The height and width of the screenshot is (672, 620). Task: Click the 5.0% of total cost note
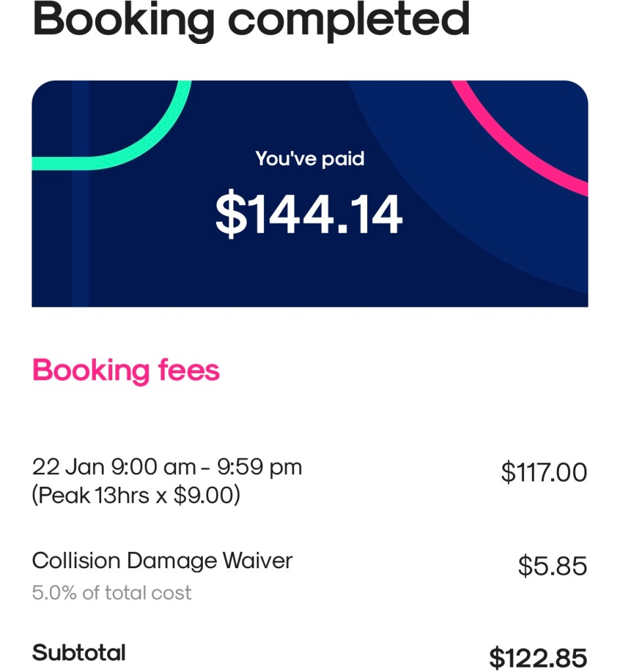click(x=112, y=593)
